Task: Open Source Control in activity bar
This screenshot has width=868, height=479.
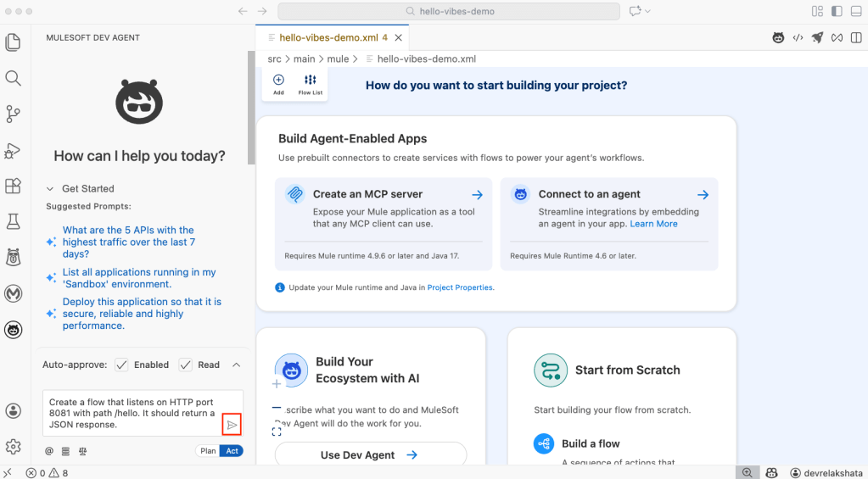Action: (14, 114)
